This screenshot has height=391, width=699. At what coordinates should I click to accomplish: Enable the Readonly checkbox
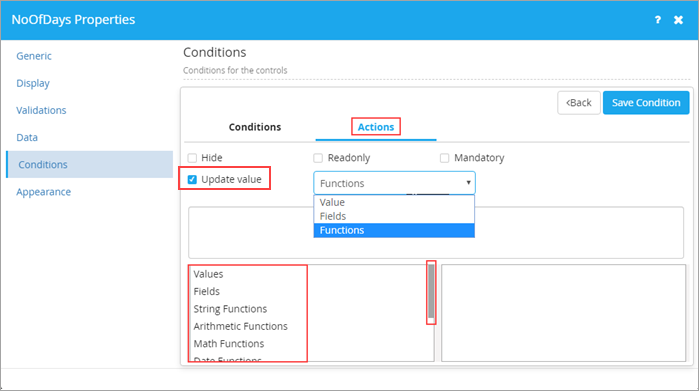tap(318, 158)
